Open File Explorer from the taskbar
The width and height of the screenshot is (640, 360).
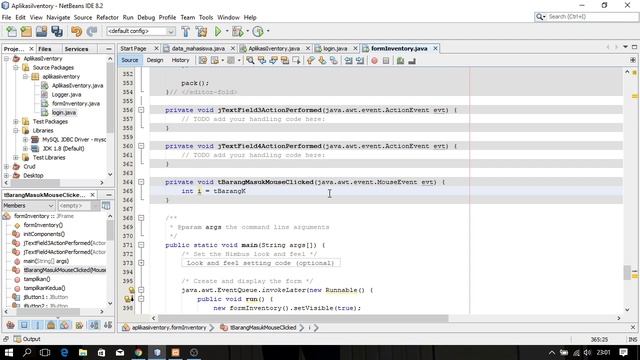tap(83, 352)
